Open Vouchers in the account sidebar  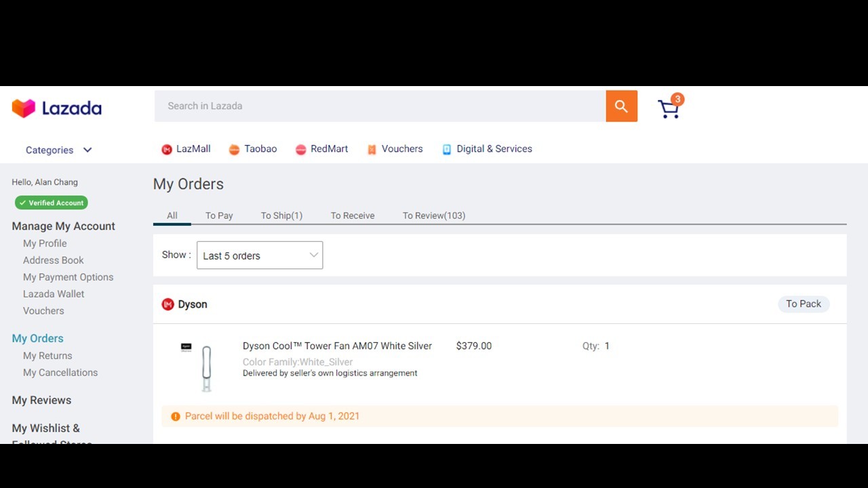coord(43,311)
